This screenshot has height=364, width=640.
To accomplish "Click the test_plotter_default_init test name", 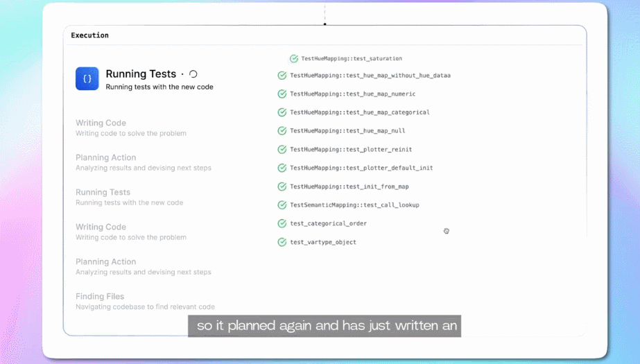I will [361, 168].
